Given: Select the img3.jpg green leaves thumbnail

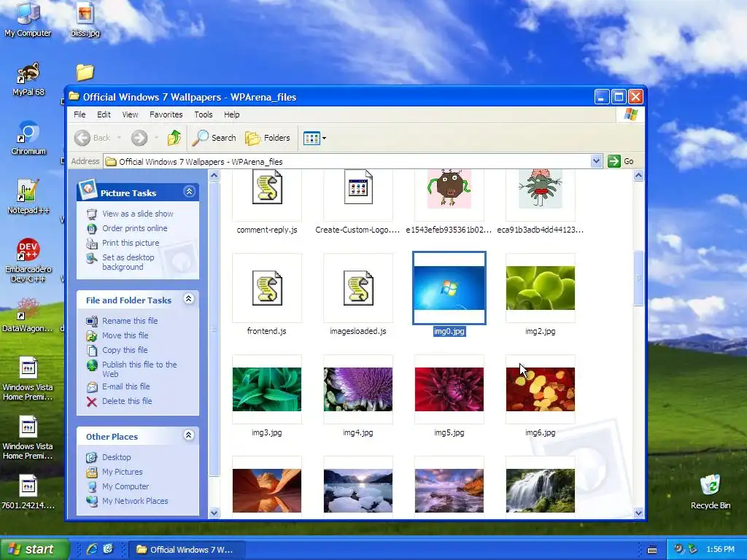Looking at the screenshot, I should click(x=267, y=389).
